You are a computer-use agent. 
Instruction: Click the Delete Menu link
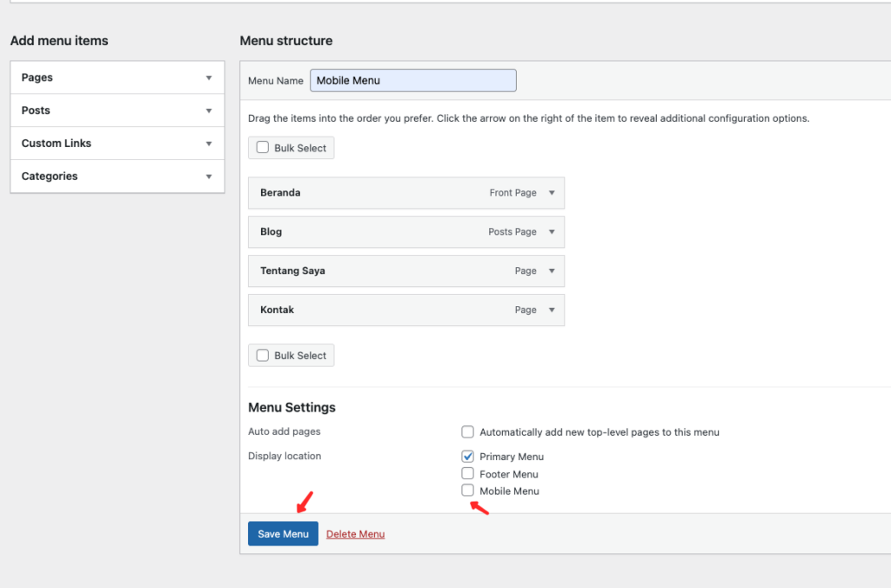(x=355, y=534)
